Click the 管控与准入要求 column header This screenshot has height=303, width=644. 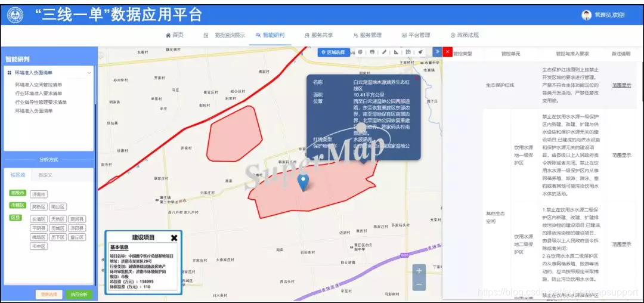[x=572, y=54]
